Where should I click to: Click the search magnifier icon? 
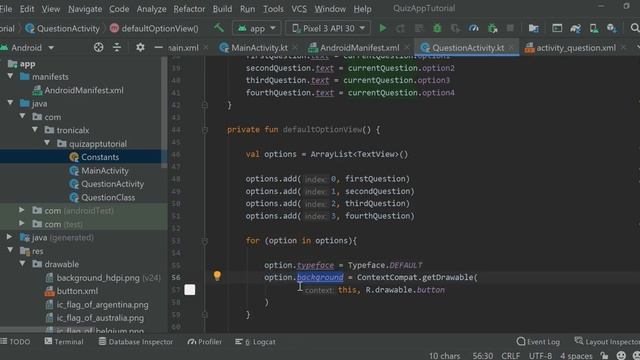pyautogui.click(x=635, y=28)
